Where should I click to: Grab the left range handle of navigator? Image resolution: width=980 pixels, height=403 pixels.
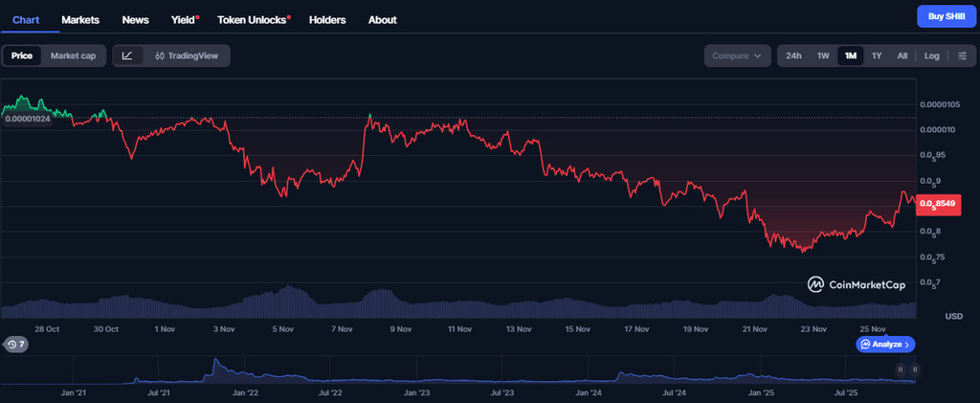[x=900, y=369]
